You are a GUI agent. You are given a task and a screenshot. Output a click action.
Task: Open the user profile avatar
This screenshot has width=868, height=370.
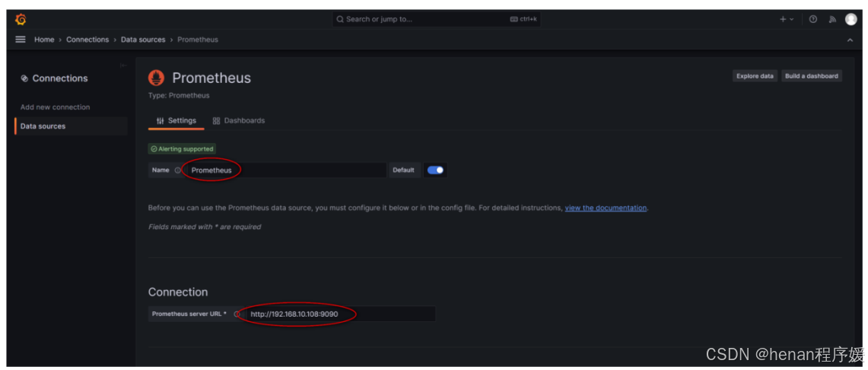[851, 19]
